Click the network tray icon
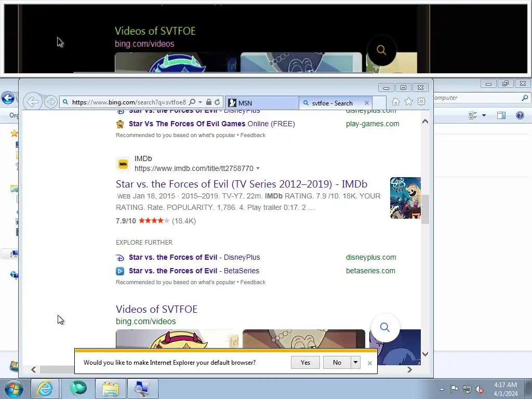Viewport: 532px width, 399px height. [467, 390]
